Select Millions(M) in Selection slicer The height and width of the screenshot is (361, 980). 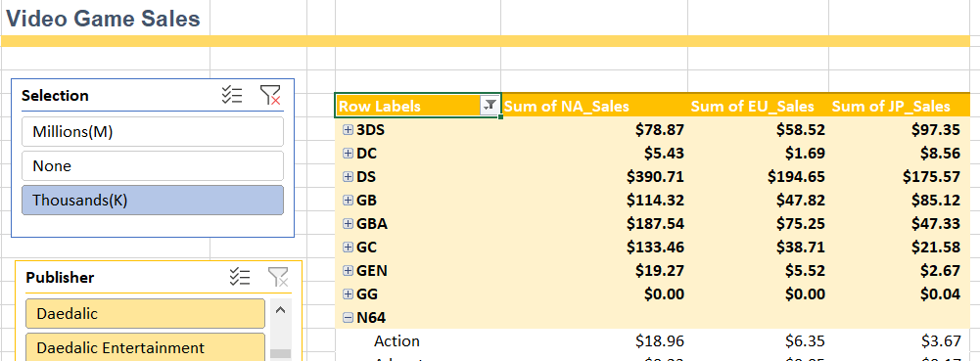click(x=153, y=132)
